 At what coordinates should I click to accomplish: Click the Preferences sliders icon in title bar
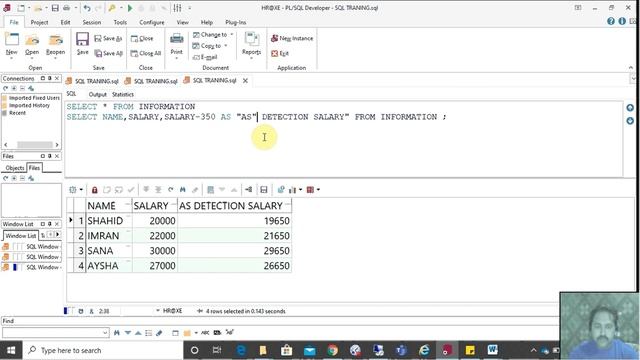(x=178, y=8)
